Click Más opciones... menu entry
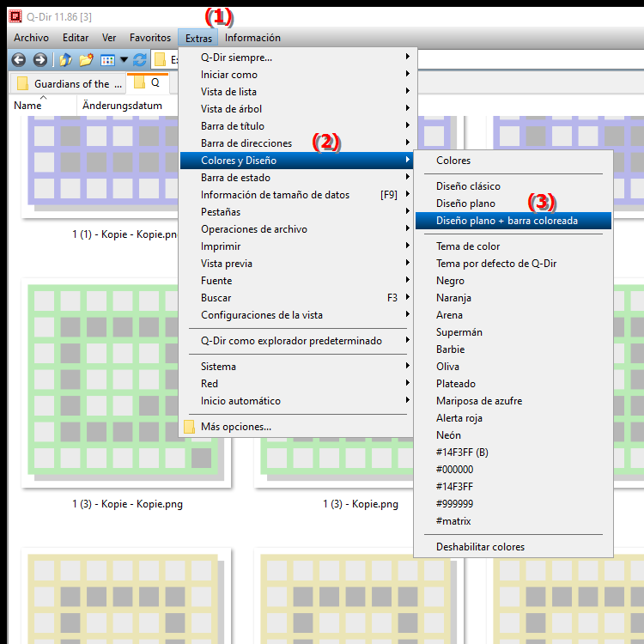Image resolution: width=644 pixels, height=644 pixels. (296, 427)
